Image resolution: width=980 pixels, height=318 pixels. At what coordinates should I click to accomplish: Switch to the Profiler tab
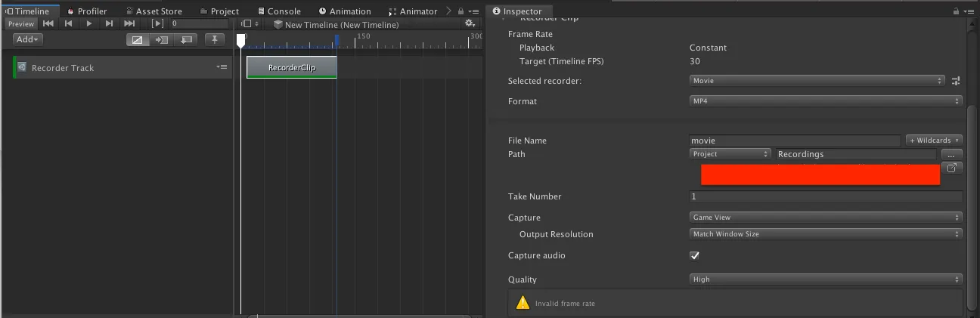pos(87,11)
